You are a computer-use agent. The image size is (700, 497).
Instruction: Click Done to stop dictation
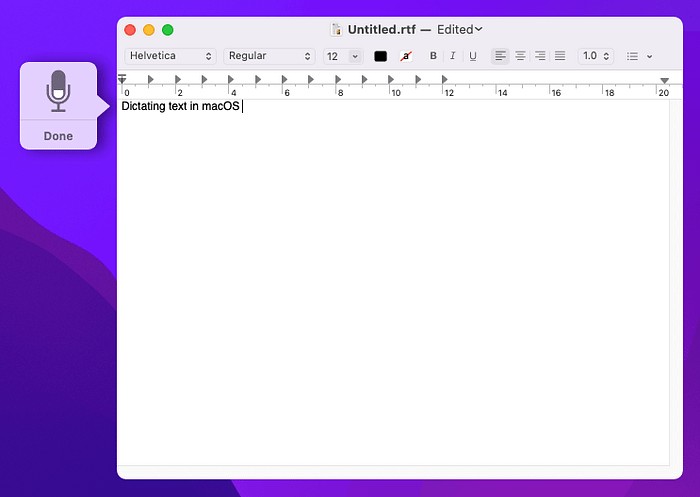pyautogui.click(x=58, y=136)
